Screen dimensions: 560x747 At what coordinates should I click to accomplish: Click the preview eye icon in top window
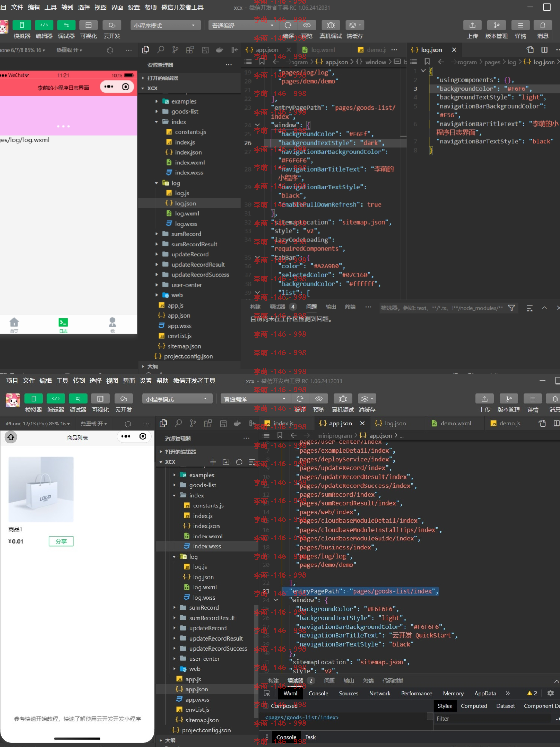[307, 25]
